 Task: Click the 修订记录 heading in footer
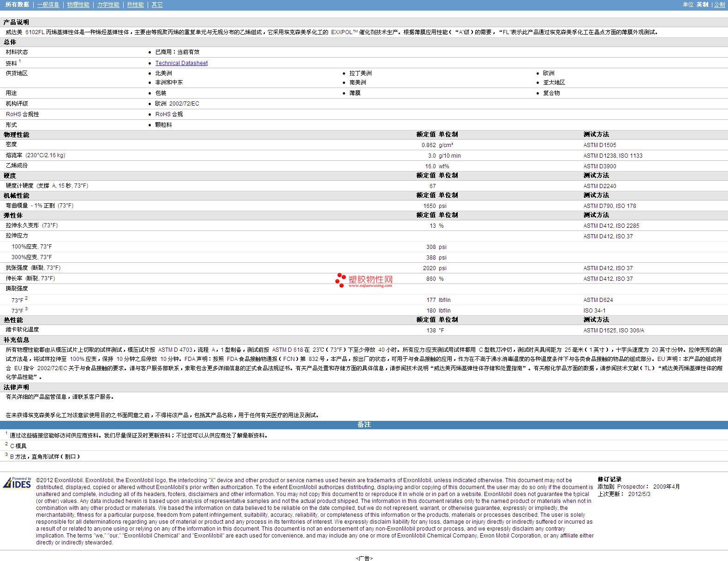click(x=609, y=479)
